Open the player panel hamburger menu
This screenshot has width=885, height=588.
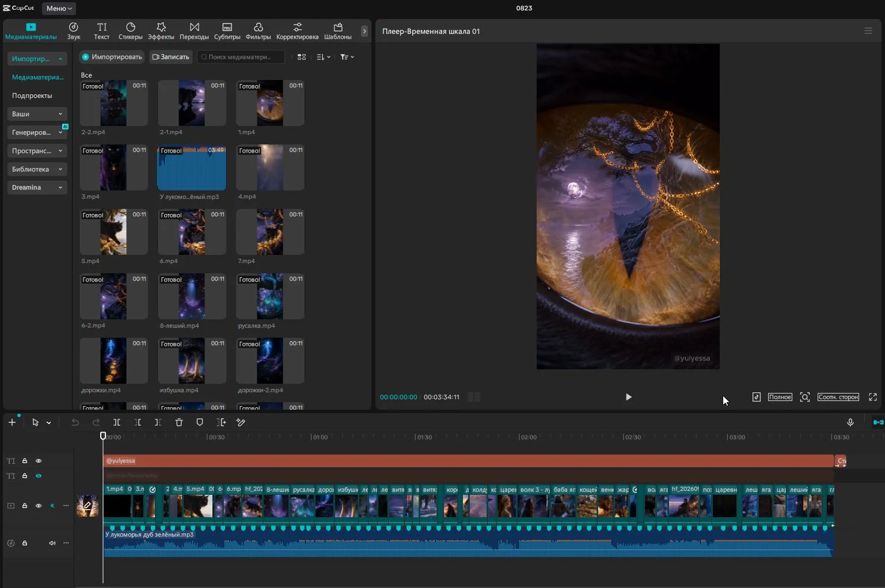[x=868, y=31]
